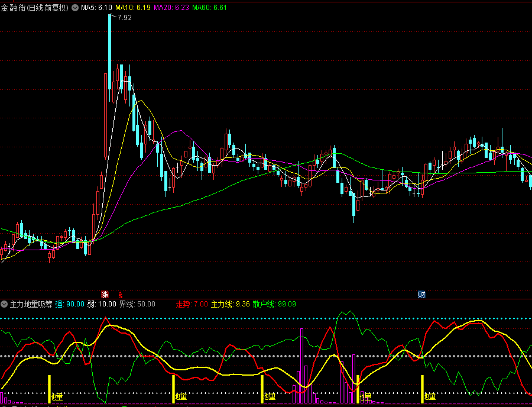Click the 强: 90.00 value

[x=70, y=304]
